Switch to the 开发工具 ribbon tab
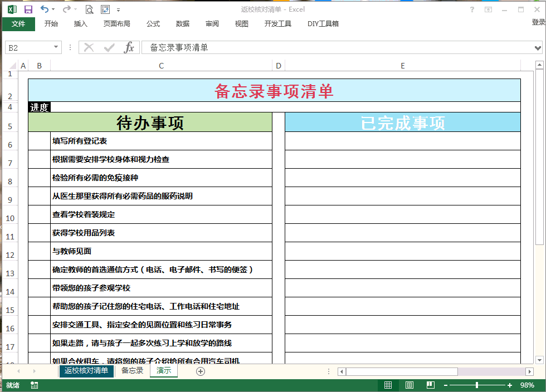546x392 pixels. coord(278,24)
